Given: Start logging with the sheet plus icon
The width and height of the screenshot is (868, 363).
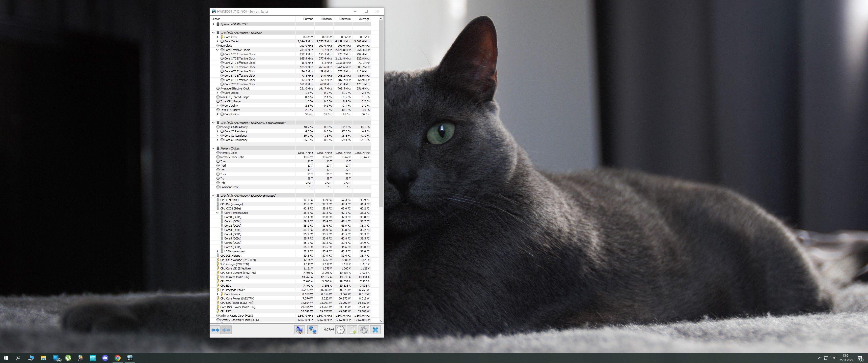Looking at the screenshot, I should [x=352, y=330].
